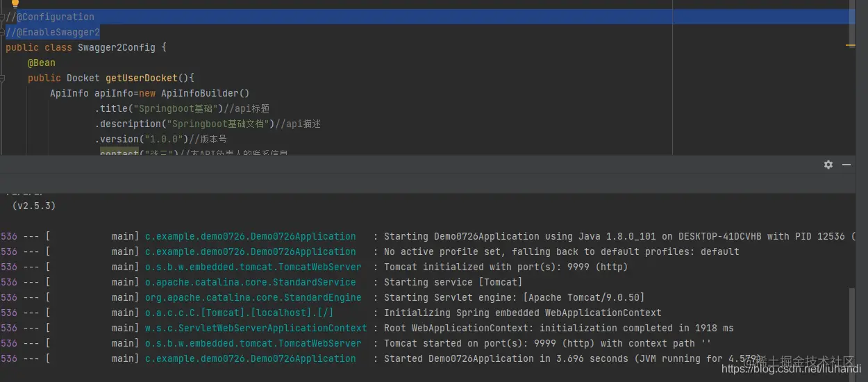The image size is (868, 382).
Task: Click the o.a.c.c.C.[Tomcat].[localhost].[/] logger name
Action: tap(239, 313)
